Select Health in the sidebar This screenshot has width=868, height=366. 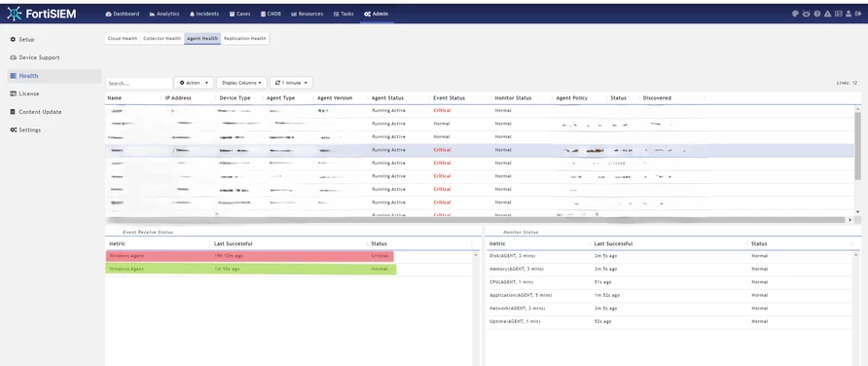(x=54, y=76)
